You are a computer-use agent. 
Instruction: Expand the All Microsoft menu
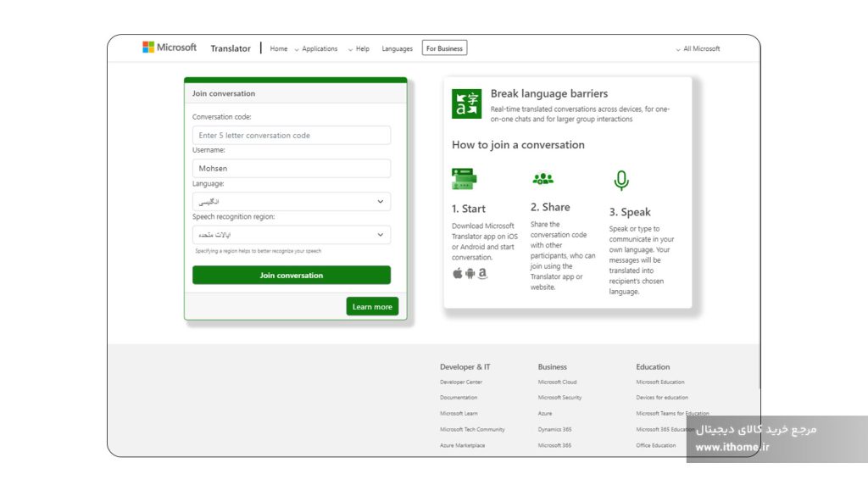[x=698, y=48]
